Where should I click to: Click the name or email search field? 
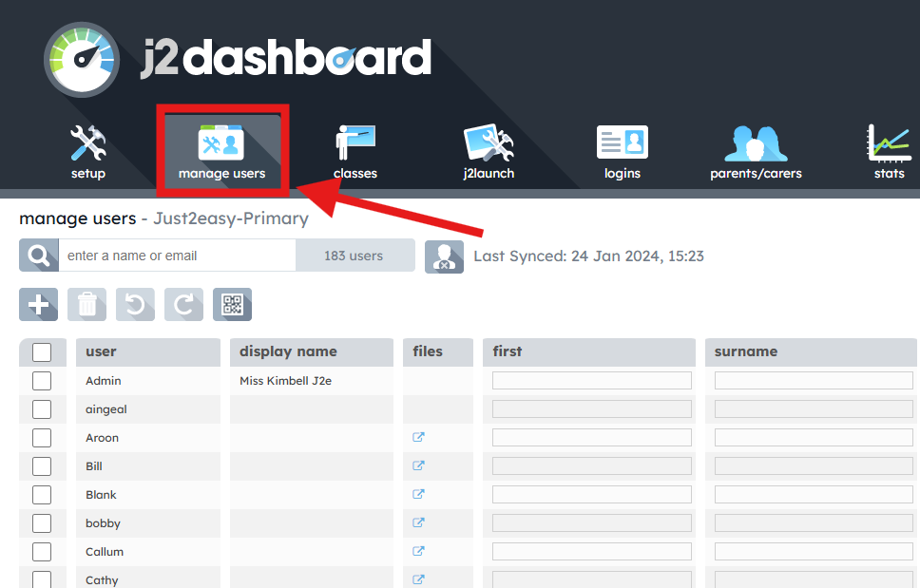click(x=177, y=256)
